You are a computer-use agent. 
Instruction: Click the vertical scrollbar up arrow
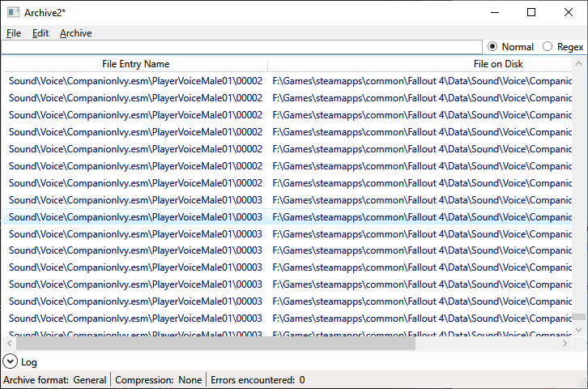tap(578, 63)
